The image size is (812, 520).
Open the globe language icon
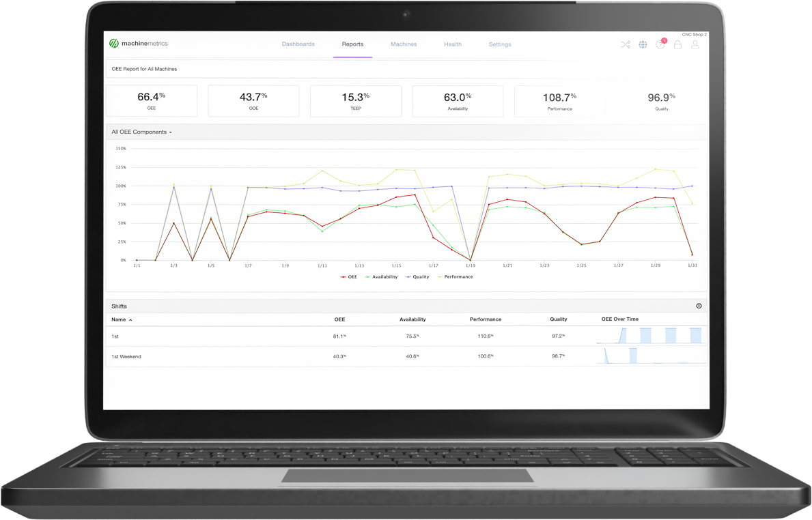643,44
